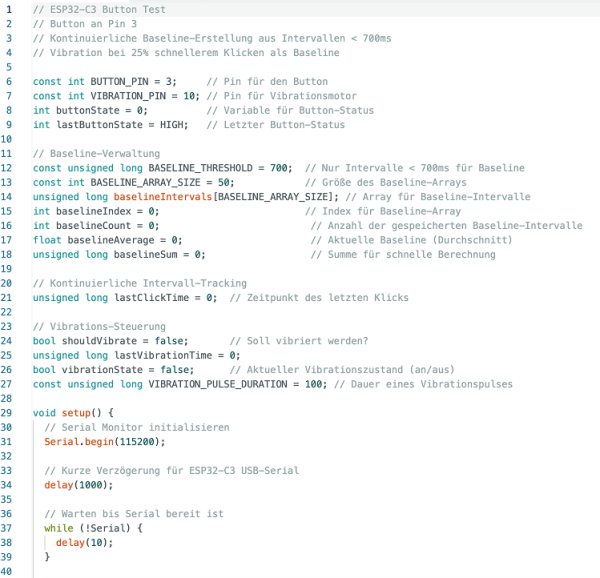Click line number 29 in the gutter
Screen dimensions: 600x578
(10, 412)
